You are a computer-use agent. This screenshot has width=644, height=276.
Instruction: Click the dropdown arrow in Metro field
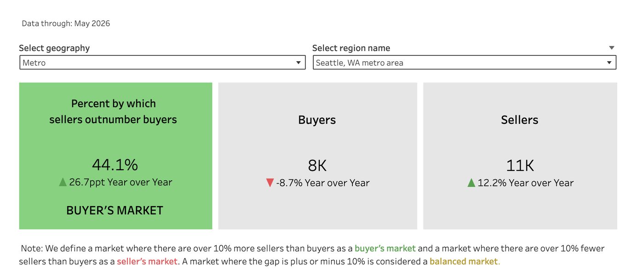tap(298, 63)
